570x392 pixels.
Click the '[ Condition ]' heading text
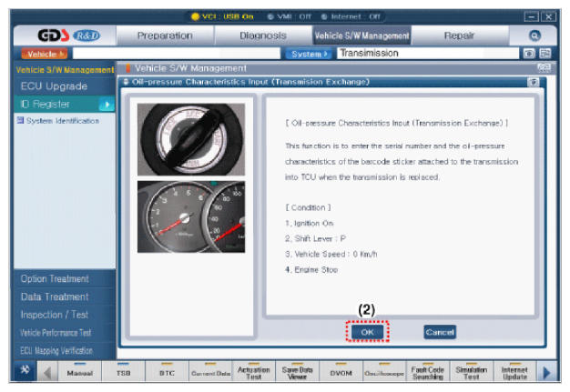(309, 207)
